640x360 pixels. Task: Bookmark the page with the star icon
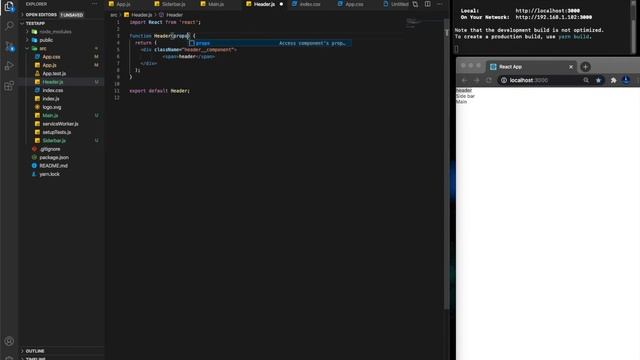[598, 80]
